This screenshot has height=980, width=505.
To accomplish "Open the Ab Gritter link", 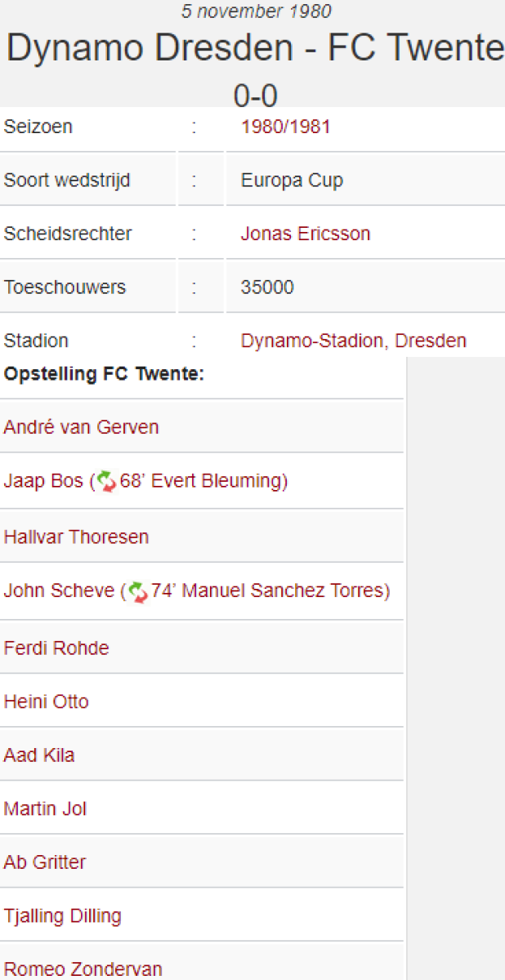I will tap(44, 862).
